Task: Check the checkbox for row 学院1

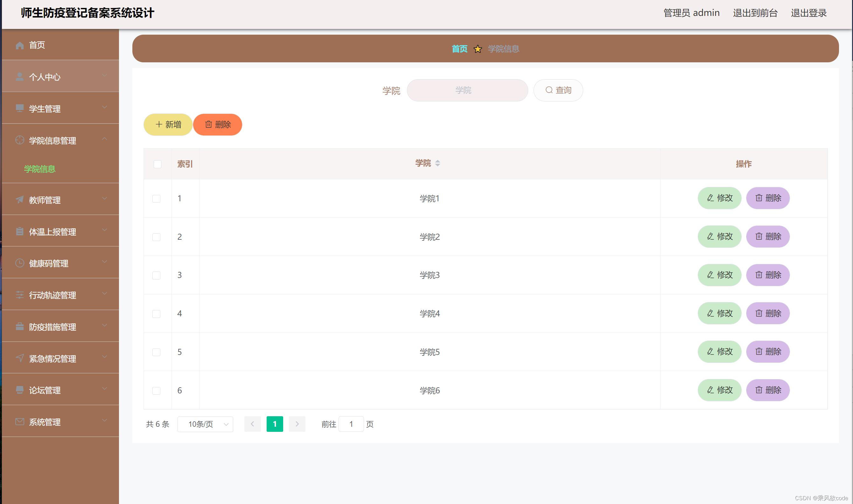Action: [x=156, y=199]
